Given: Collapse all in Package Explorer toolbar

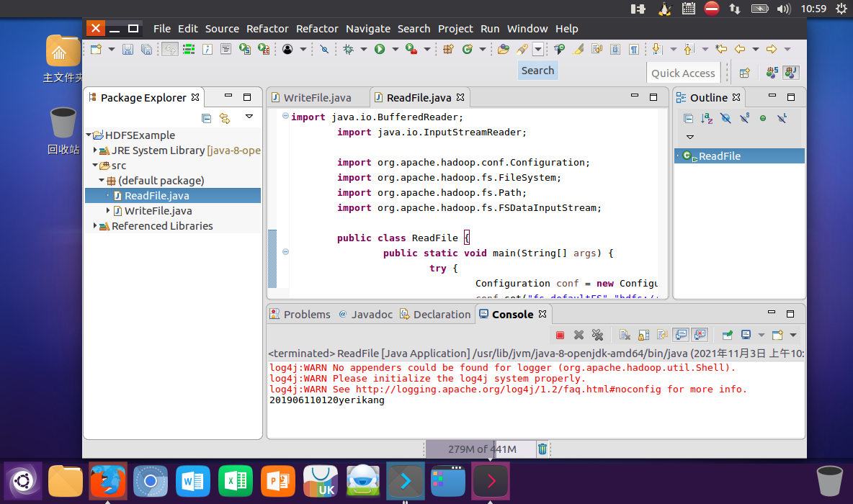Looking at the screenshot, I should point(206,118).
